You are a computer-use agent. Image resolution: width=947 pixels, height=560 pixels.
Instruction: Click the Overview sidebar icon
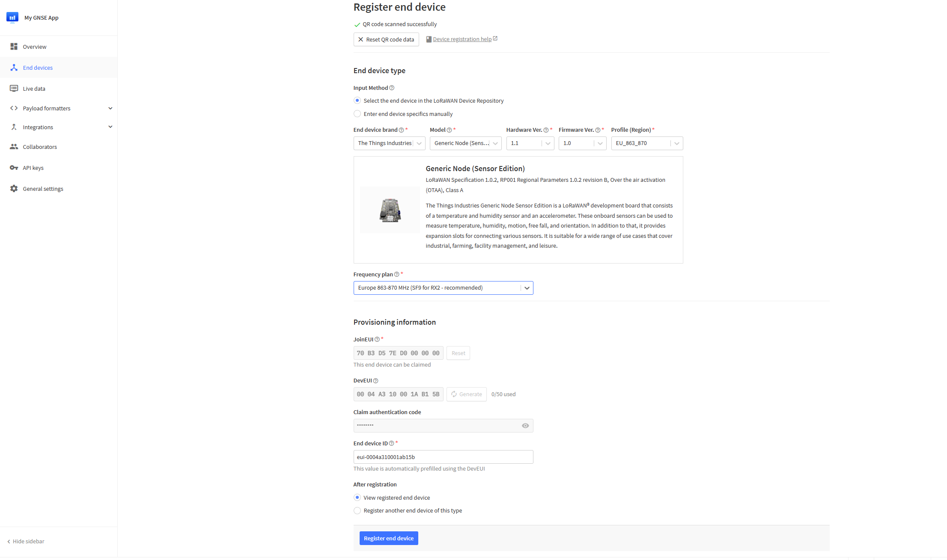click(14, 46)
